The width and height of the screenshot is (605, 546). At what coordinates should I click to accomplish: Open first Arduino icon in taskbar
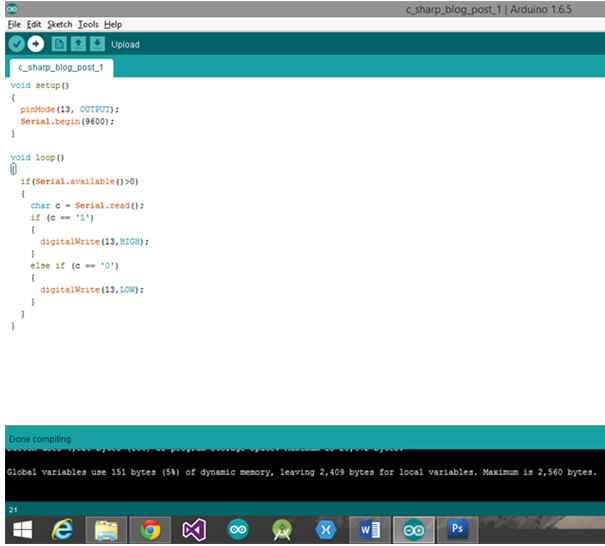pyautogui.click(x=238, y=530)
